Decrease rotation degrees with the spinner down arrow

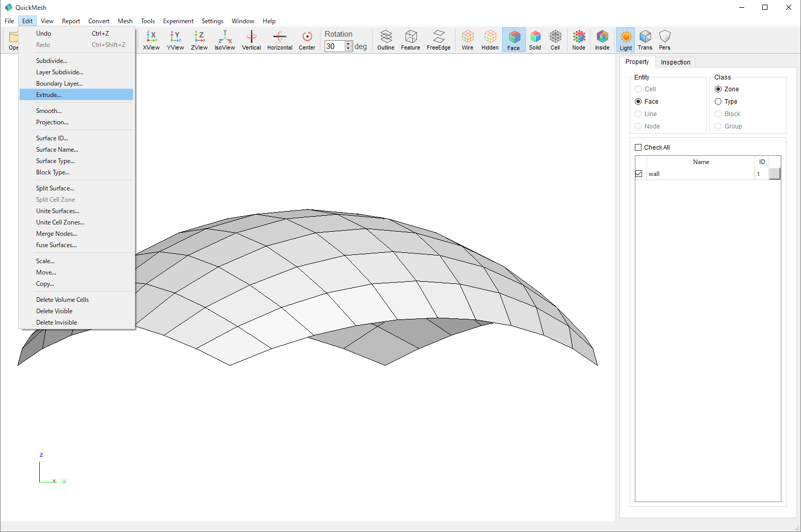pyautogui.click(x=348, y=49)
